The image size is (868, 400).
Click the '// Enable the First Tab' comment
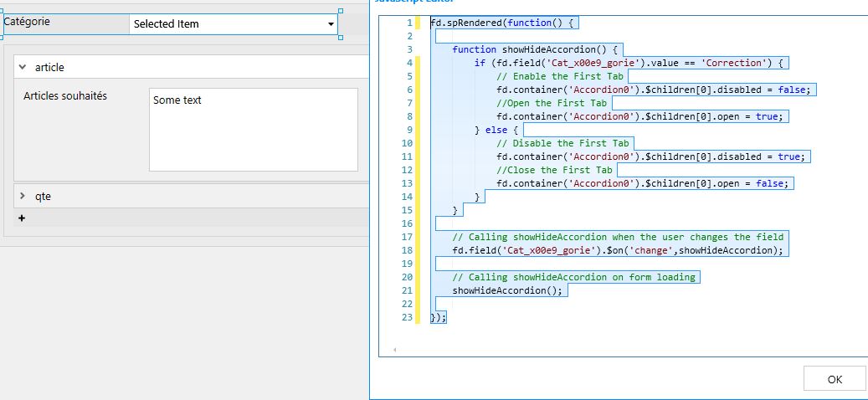[561, 76]
